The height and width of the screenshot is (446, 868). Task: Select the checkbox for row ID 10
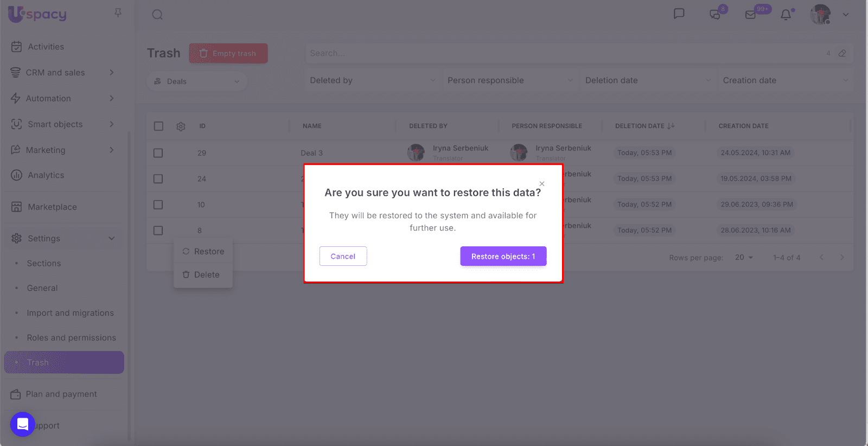(158, 205)
